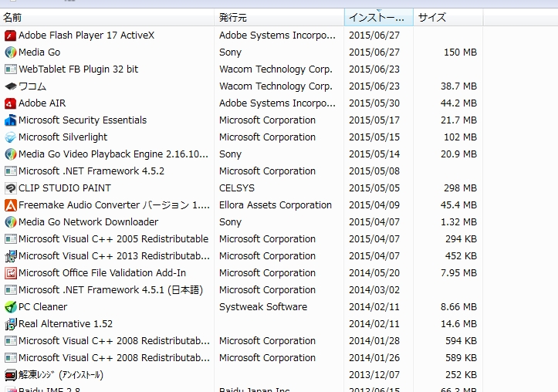Screen dimensions: 558x392
Task: Select the Microsoft Office File Validation Add-In icon
Action: (11, 273)
